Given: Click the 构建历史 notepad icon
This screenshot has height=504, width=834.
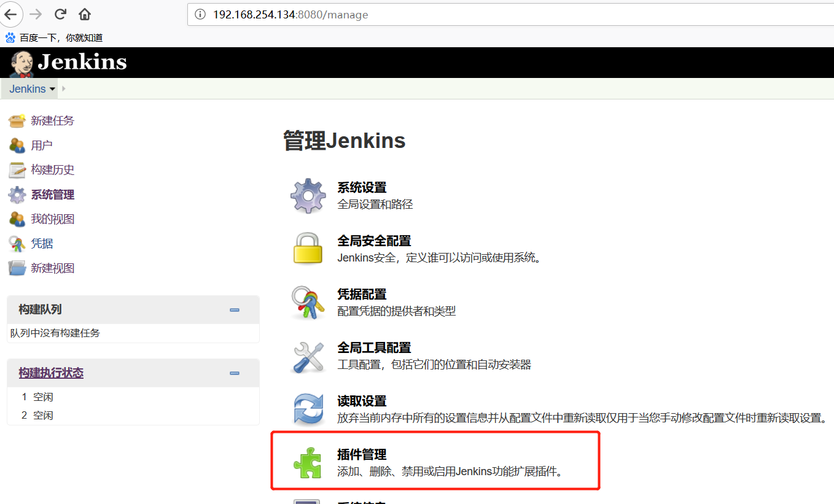Looking at the screenshot, I should tap(17, 170).
